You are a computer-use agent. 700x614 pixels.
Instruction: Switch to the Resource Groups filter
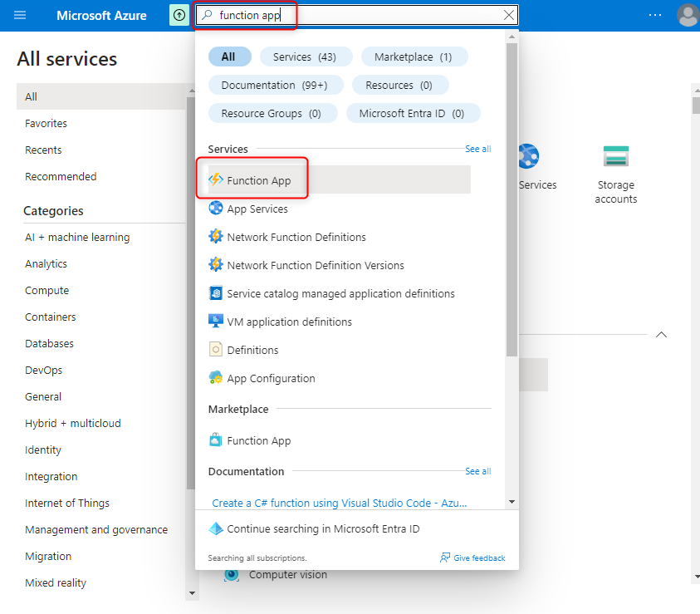(272, 112)
